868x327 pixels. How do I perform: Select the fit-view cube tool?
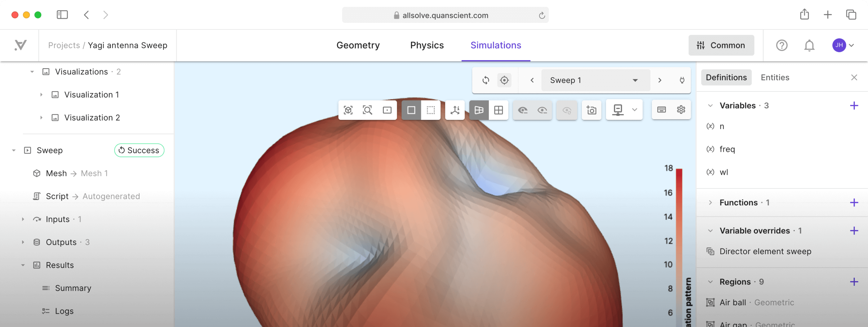click(x=348, y=110)
